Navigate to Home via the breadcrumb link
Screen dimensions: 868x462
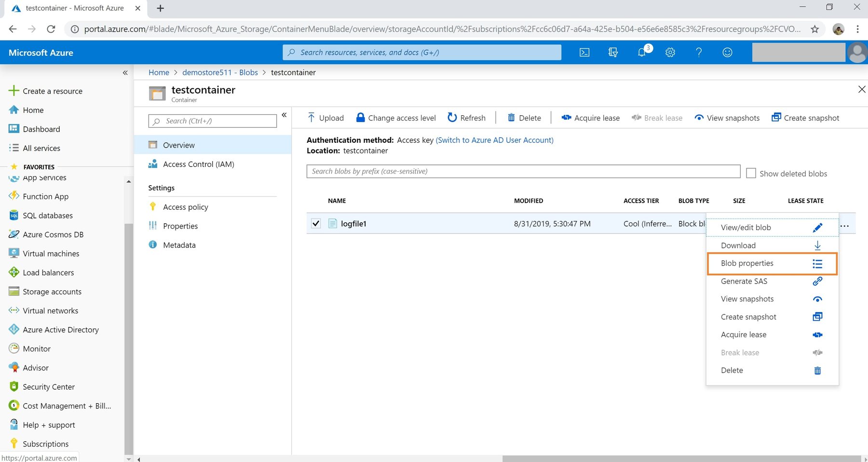click(x=159, y=72)
